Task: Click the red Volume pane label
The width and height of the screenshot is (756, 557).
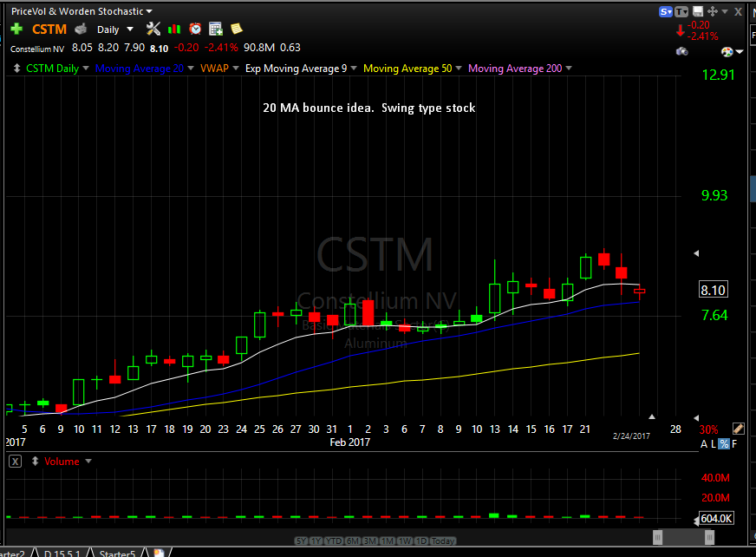Action: [x=62, y=462]
